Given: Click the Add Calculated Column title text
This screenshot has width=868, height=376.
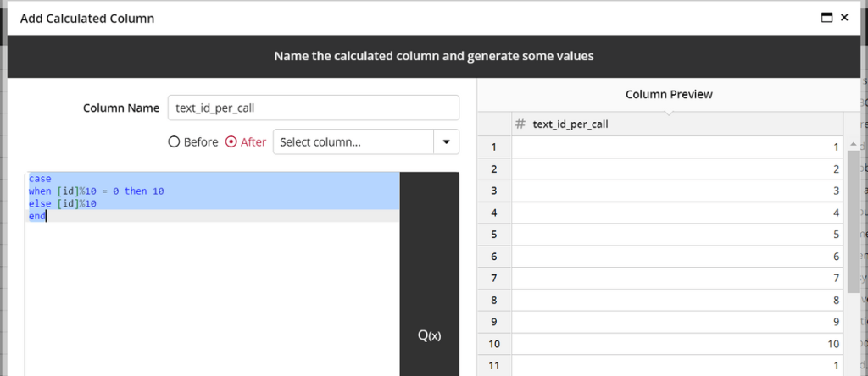Looking at the screenshot, I should click(x=87, y=19).
